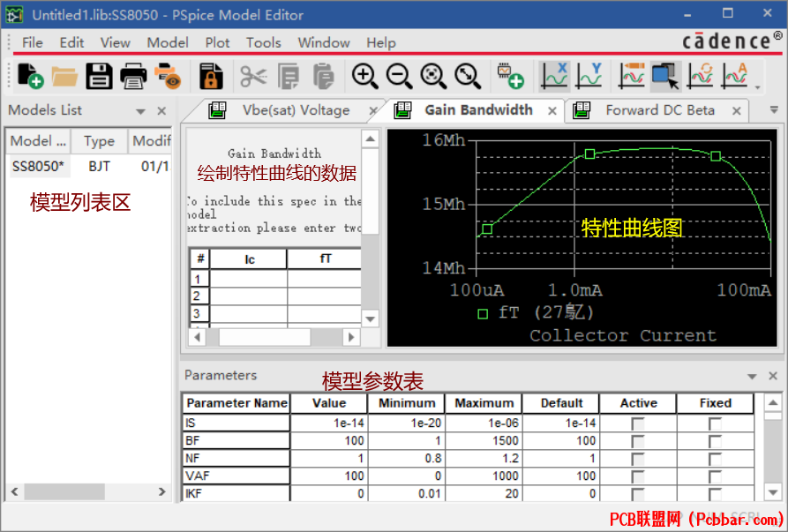Close the Gain Bandwidth tab

(552, 110)
